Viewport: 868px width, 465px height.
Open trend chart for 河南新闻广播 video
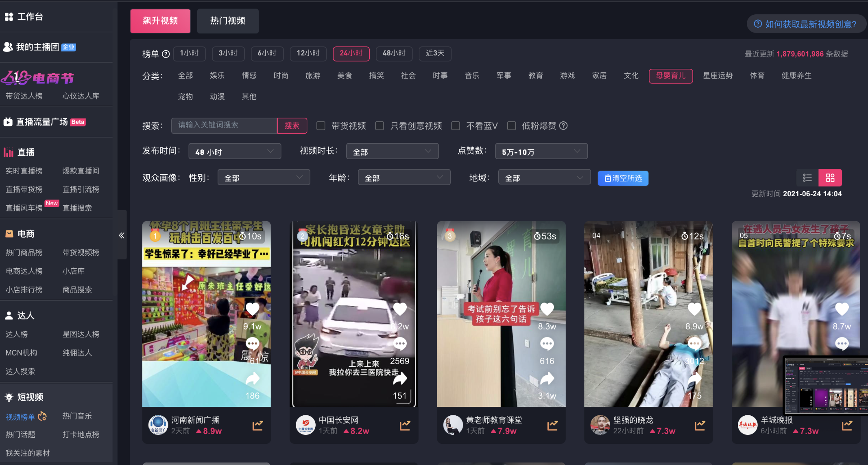[x=257, y=426]
